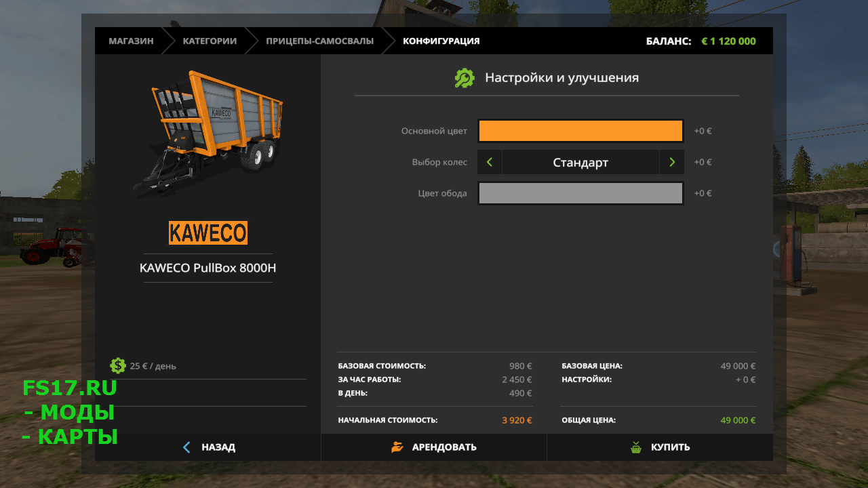The image size is (868, 488).
Task: Click the KAWECO brand logo
Action: point(208,232)
